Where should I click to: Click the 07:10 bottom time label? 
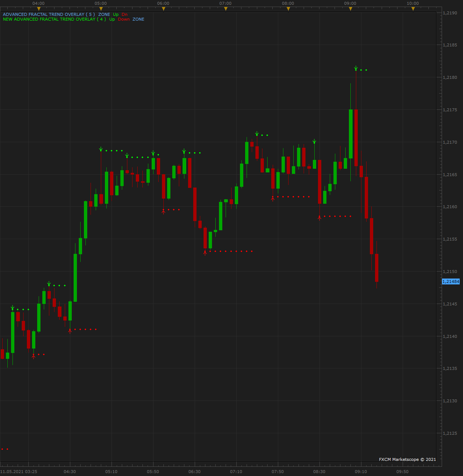click(x=236, y=472)
